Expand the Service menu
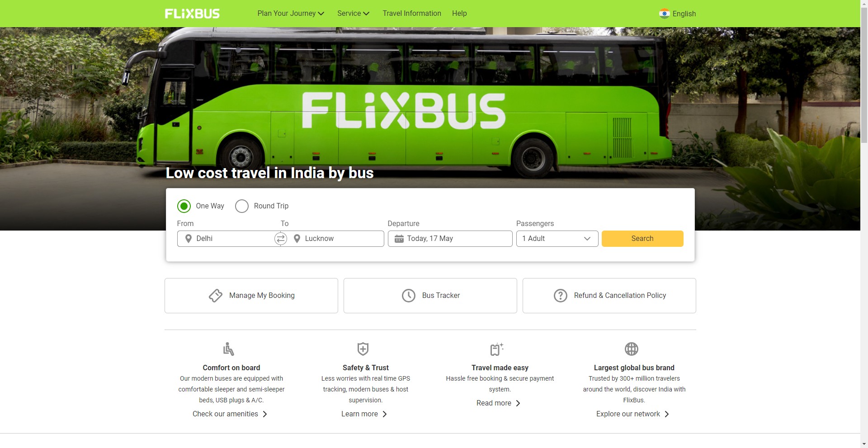This screenshot has height=448, width=868. click(353, 14)
